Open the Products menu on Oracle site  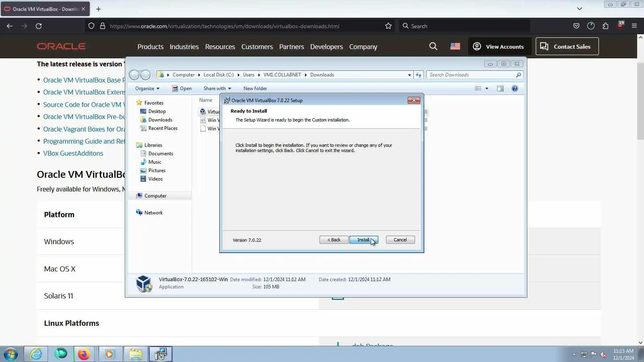click(151, 47)
